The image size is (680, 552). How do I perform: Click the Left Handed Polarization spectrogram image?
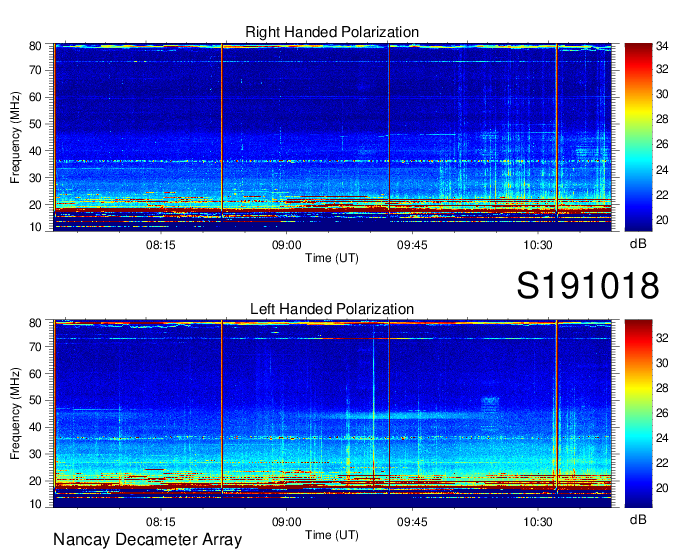point(332,414)
